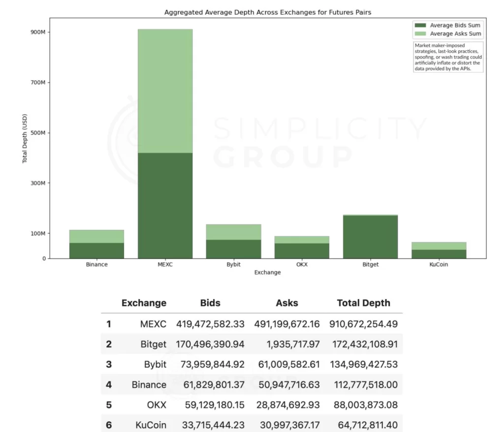
Task: Click the Bitget bar in the chart
Action: 370,237
